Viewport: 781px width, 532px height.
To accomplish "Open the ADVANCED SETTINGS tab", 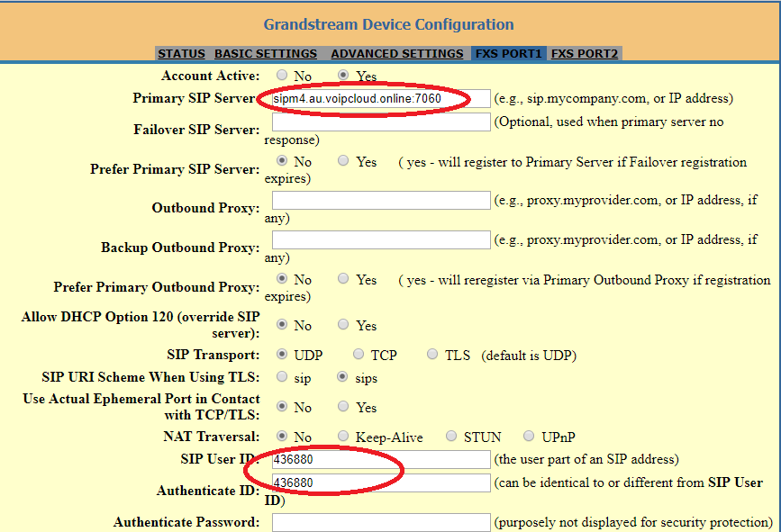I will [x=397, y=54].
